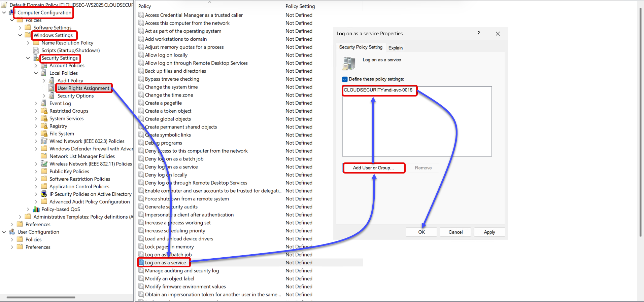Click the Wireless Network policies icon
644x302 pixels.
(44, 164)
